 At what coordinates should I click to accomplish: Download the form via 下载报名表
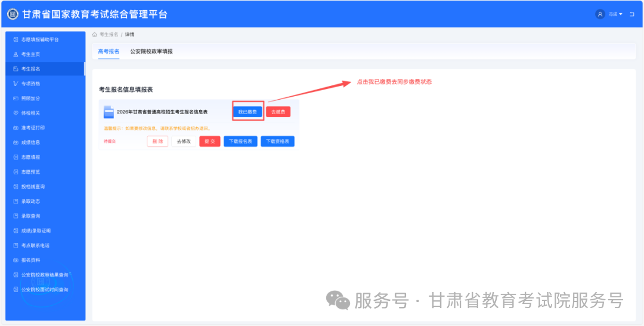click(240, 142)
